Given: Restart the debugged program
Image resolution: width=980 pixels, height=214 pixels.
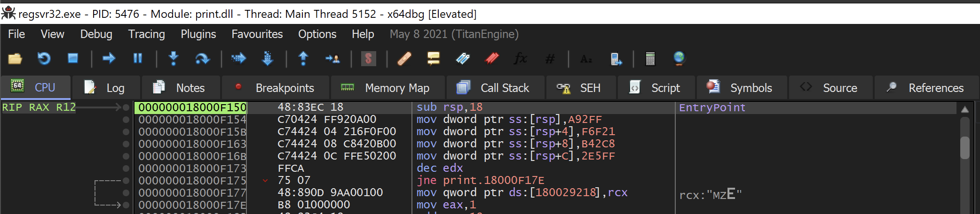Looking at the screenshot, I should point(44,59).
